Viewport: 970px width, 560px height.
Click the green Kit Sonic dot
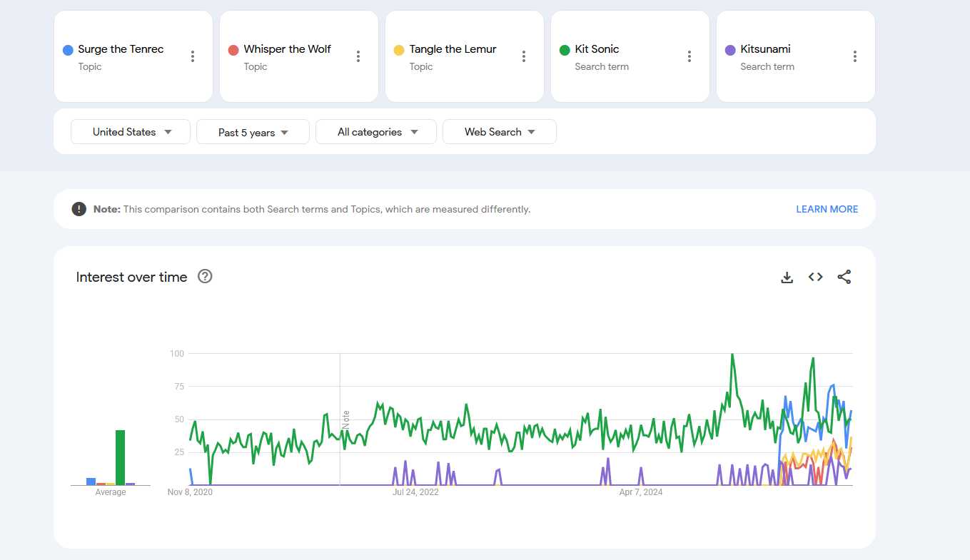(x=565, y=50)
